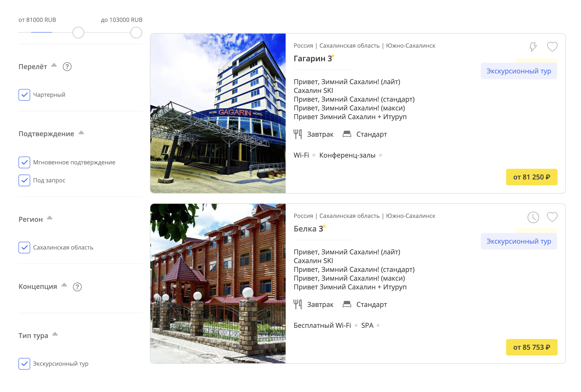
Task: Click the minimum price slider handle
Action: [x=78, y=33]
